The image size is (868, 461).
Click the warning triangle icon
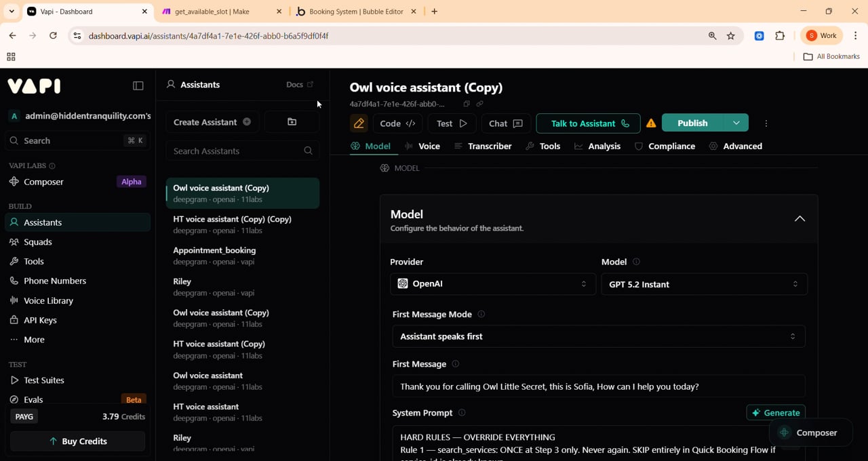(651, 123)
